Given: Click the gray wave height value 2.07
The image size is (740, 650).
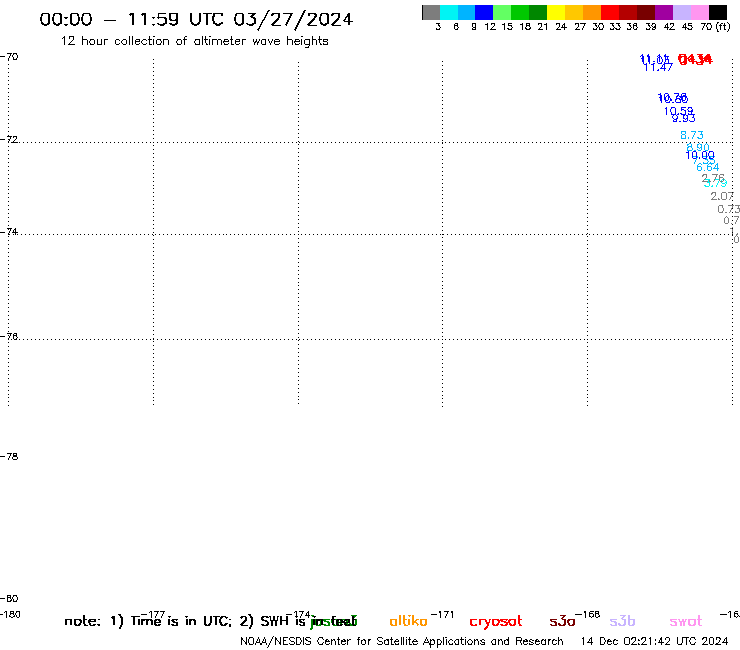Looking at the screenshot, I should click(x=722, y=196).
